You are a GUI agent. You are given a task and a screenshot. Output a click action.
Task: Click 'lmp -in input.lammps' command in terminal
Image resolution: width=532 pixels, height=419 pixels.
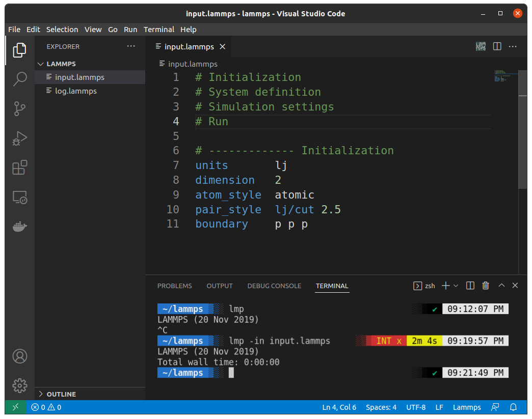point(279,341)
